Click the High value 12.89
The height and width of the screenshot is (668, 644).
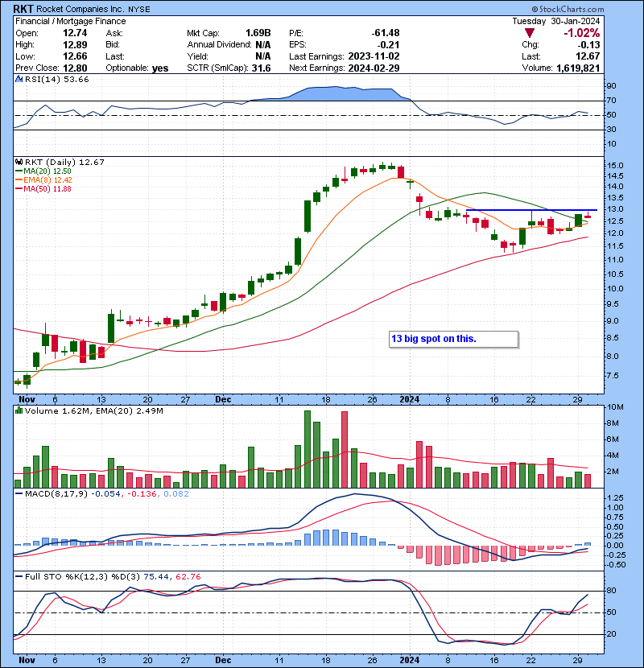tap(75, 45)
